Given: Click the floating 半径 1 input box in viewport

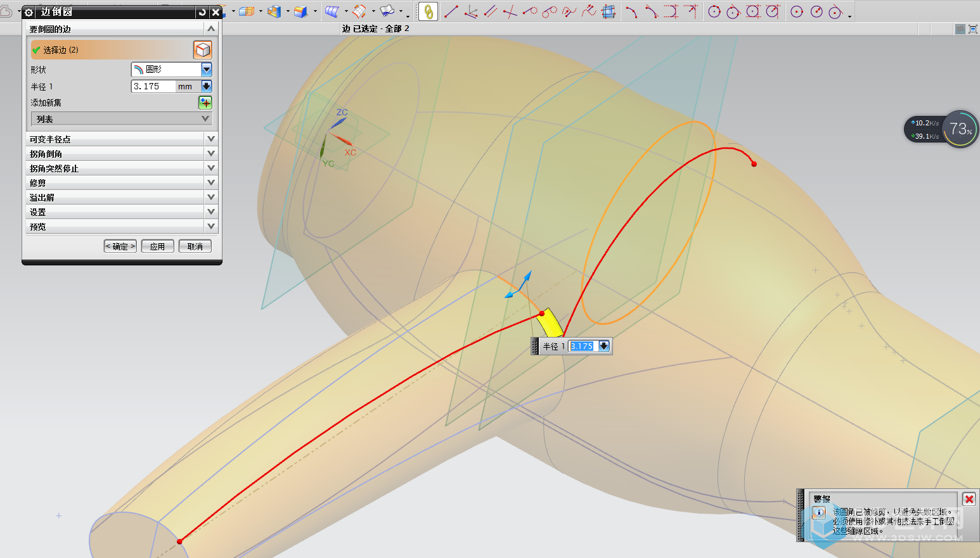Looking at the screenshot, I should pyautogui.click(x=582, y=346).
